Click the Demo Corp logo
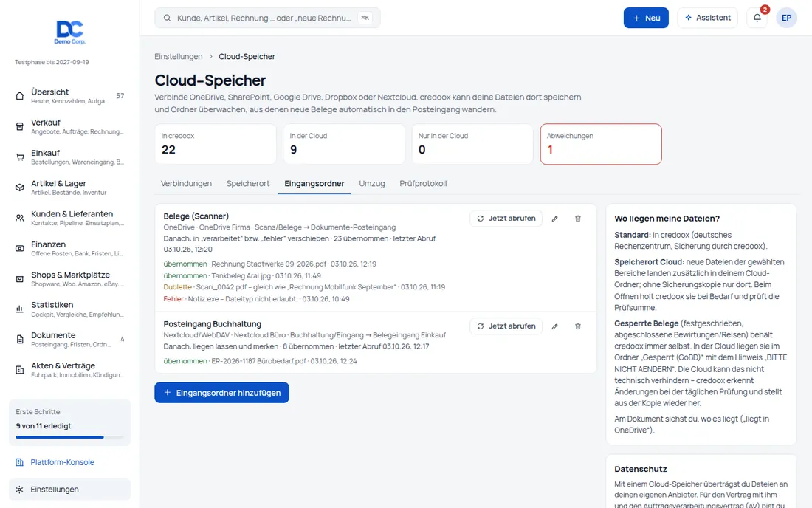The height and width of the screenshot is (508, 812). pos(70,32)
